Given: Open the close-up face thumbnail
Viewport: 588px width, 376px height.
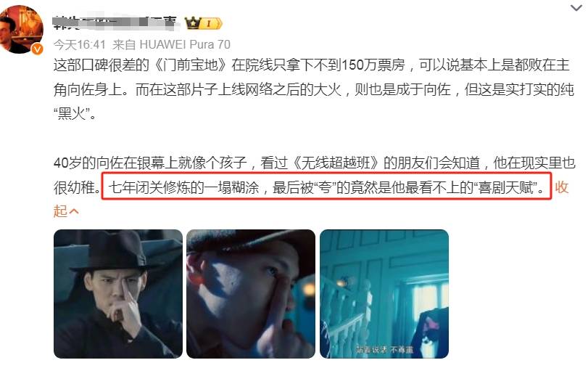Looking at the screenshot, I should (251, 294).
